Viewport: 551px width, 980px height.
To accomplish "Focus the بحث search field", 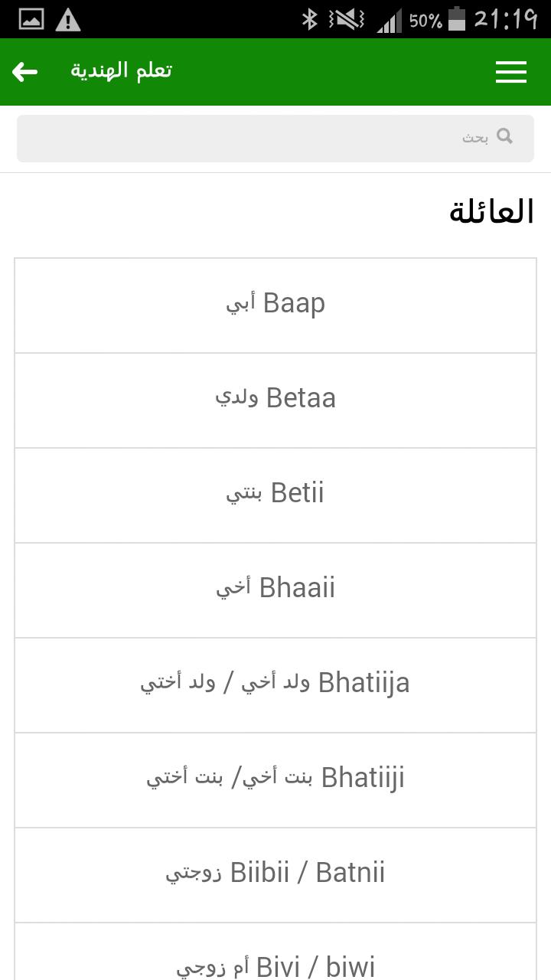I will 275,139.
